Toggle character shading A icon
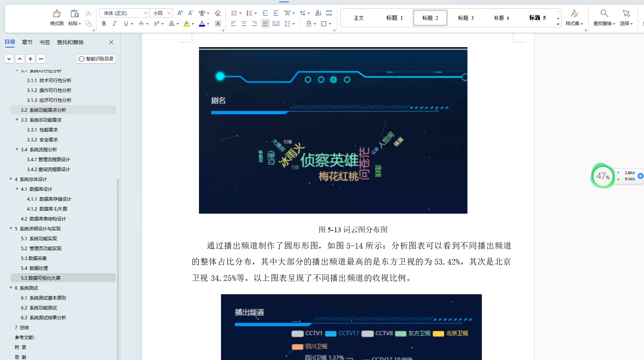The image size is (644, 360). click(218, 24)
